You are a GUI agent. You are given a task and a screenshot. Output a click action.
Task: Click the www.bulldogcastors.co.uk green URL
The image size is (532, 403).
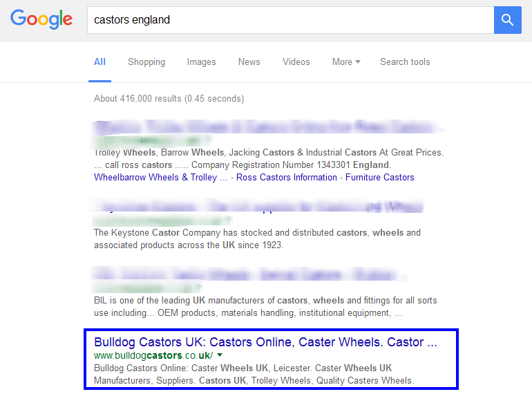pyautogui.click(x=153, y=355)
